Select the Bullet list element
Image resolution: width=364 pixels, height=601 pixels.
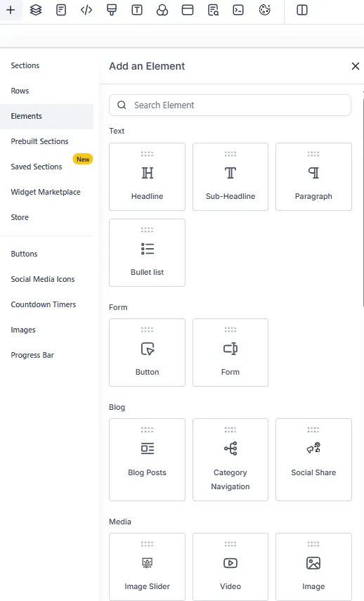click(147, 252)
